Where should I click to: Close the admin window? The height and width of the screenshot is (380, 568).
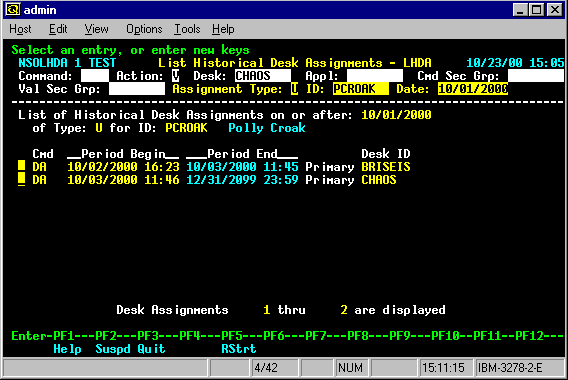pos(555,10)
